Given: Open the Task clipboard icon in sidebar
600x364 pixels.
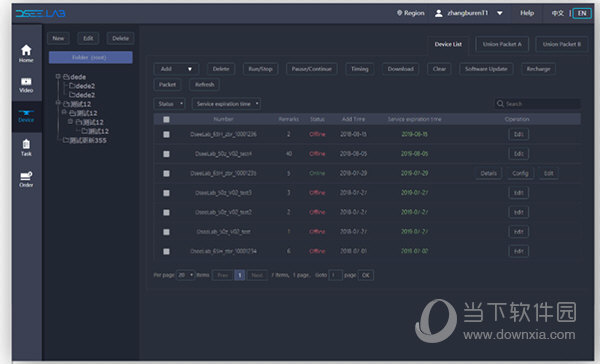Looking at the screenshot, I should point(26,144).
